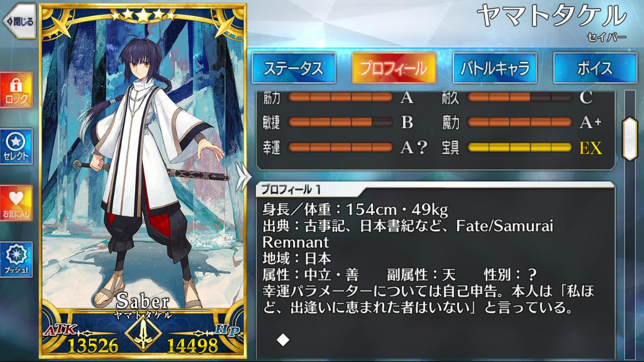Click the HP value 14498

[192, 346]
